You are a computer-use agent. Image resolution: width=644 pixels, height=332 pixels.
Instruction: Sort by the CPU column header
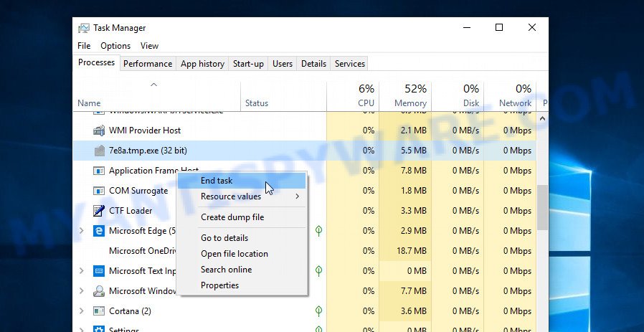pos(353,96)
